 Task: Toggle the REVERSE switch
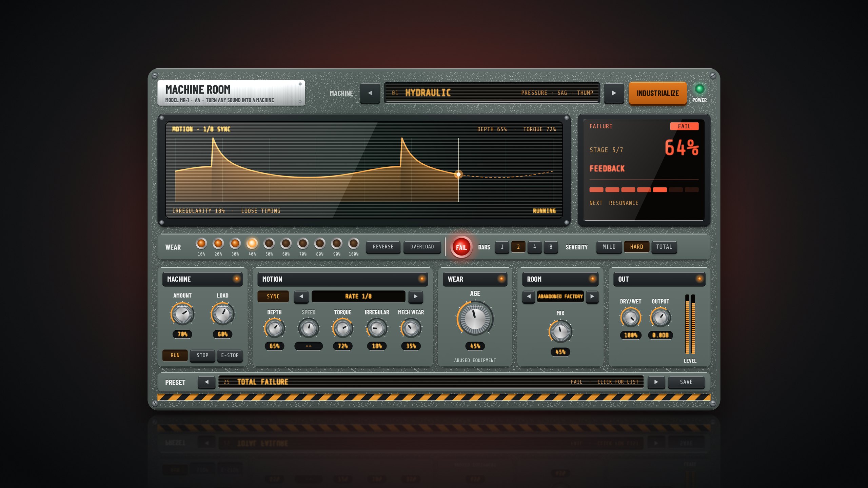pos(383,247)
